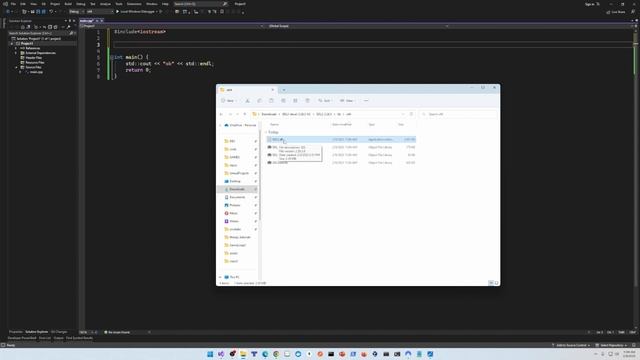Viewport: 640px width, 360px height.
Task: Toggle auto-hide pin on Solution Explorer panel
Action: click(70, 21)
